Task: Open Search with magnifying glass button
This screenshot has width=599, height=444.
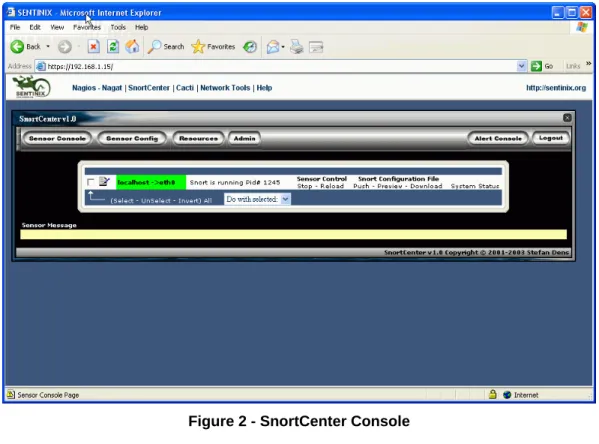Action: coord(166,47)
